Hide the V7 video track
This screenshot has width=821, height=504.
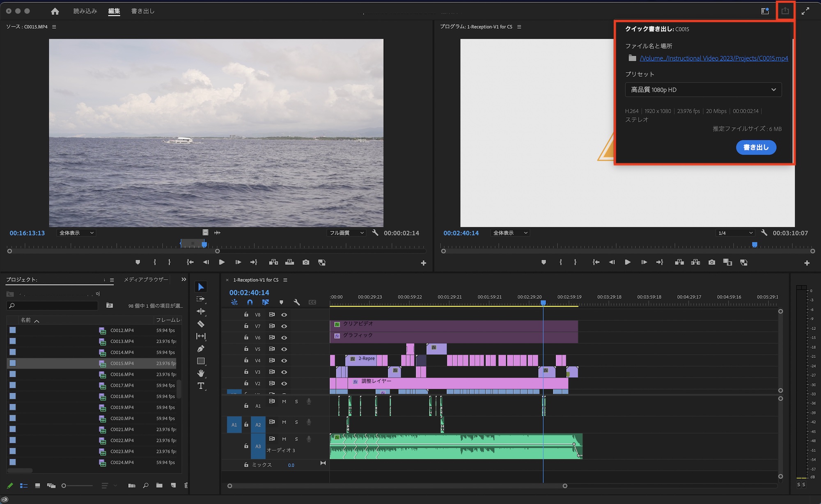(284, 326)
